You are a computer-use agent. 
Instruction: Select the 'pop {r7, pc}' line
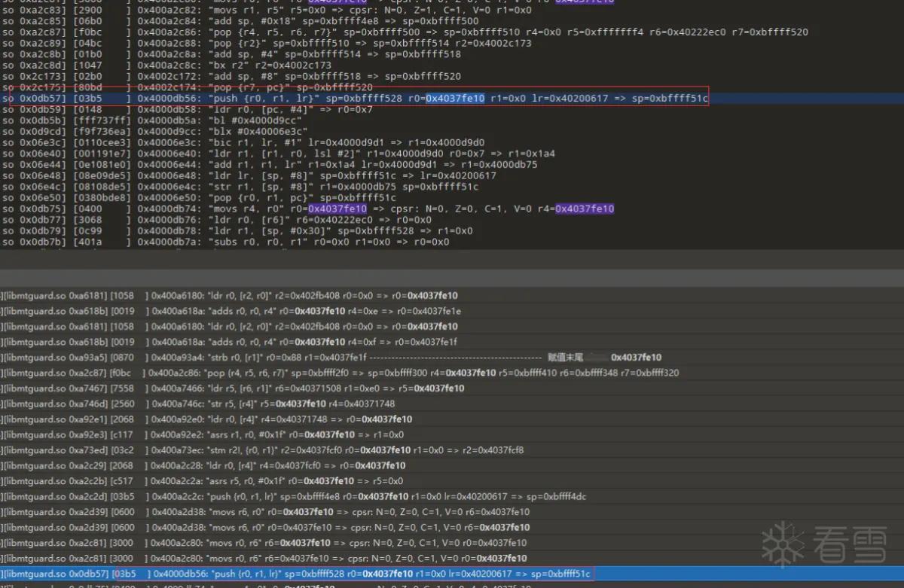coord(187,87)
